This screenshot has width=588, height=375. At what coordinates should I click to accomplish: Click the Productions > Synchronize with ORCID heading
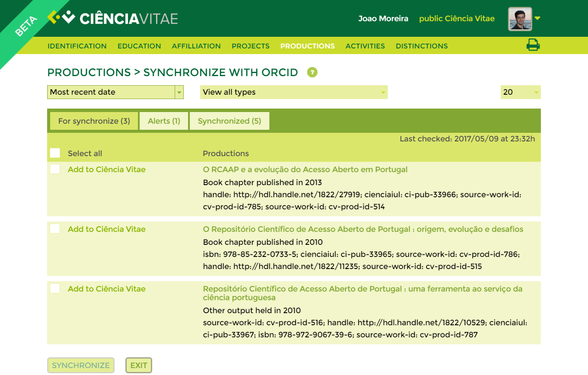coord(173,73)
